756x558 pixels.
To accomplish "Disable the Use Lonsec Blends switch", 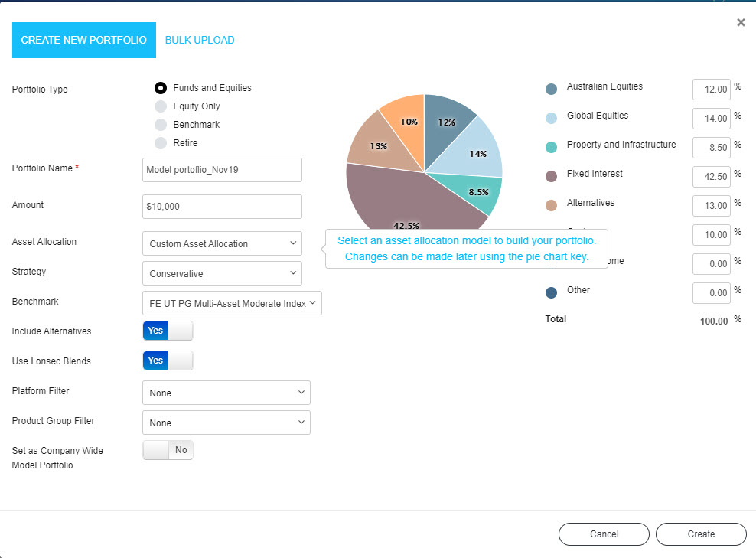I will tap(168, 361).
